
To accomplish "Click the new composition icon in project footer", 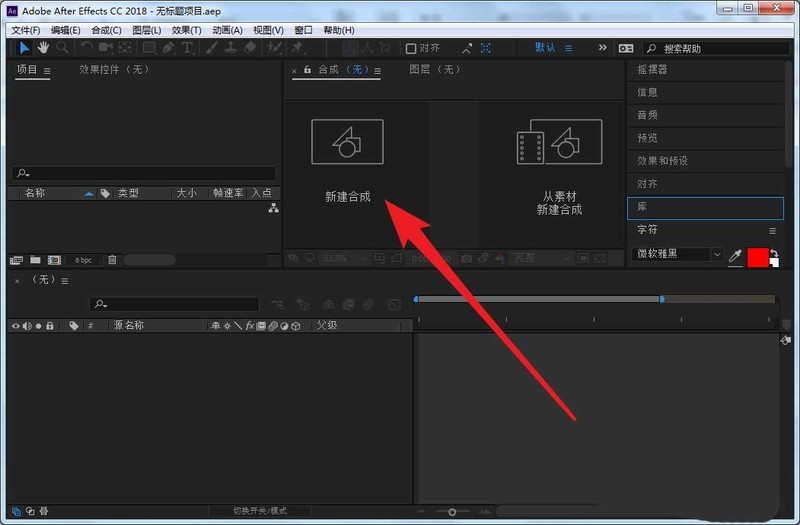I will click(55, 260).
